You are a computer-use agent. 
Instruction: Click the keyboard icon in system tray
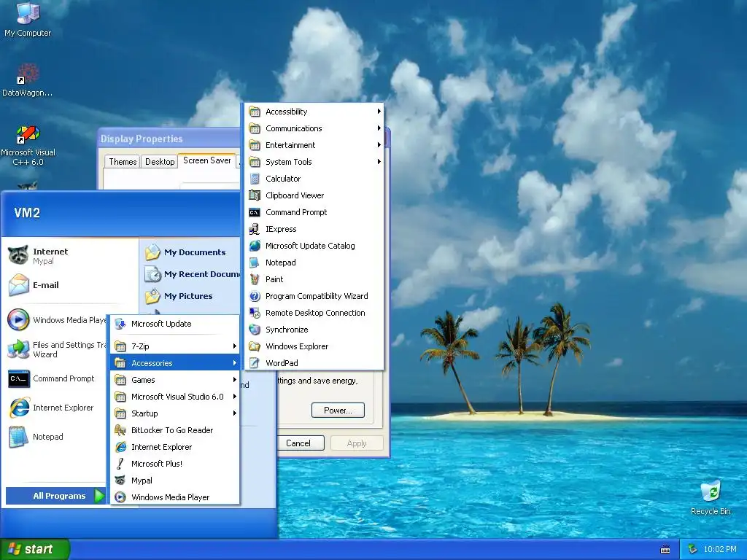[x=665, y=550]
